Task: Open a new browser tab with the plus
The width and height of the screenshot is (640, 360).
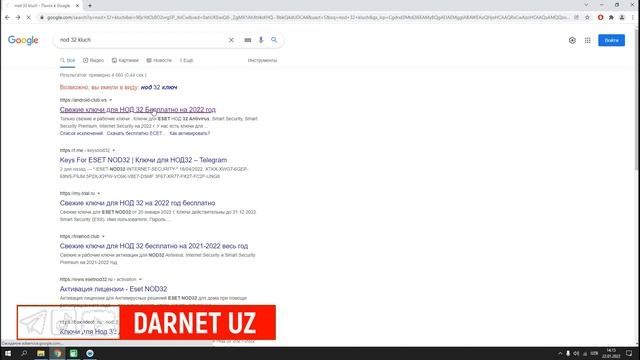Action: coord(90,6)
